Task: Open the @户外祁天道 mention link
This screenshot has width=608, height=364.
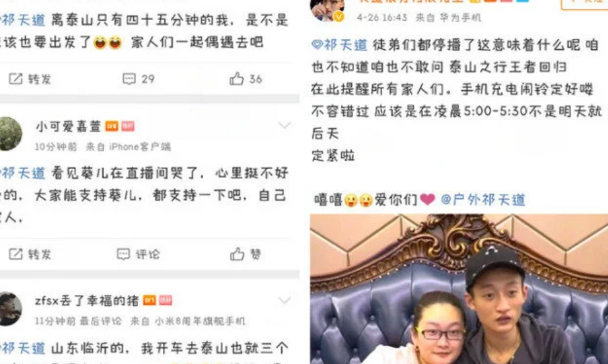Action: click(x=483, y=200)
